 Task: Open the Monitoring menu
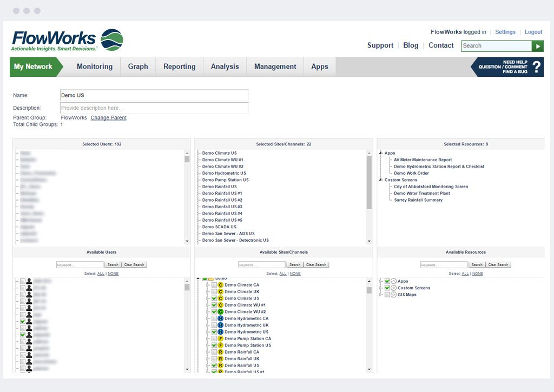95,67
